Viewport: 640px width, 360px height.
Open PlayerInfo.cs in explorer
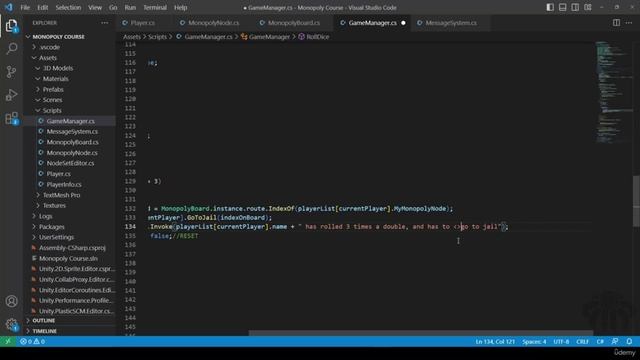64,184
